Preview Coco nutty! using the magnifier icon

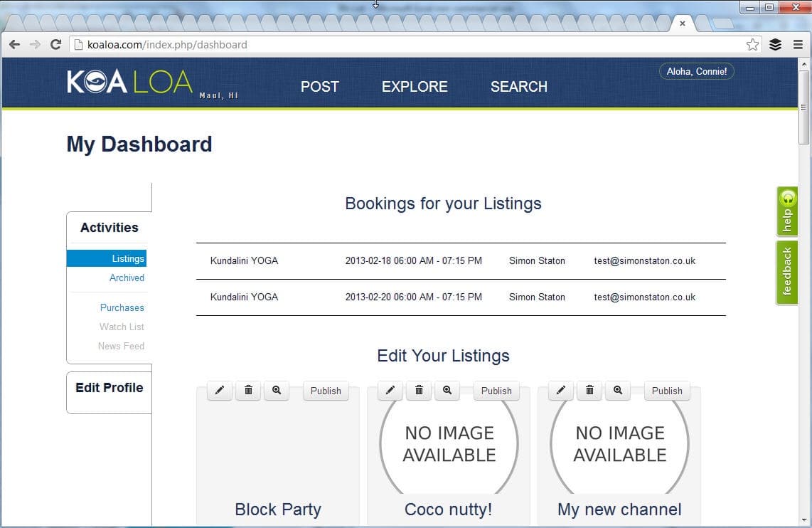447,391
